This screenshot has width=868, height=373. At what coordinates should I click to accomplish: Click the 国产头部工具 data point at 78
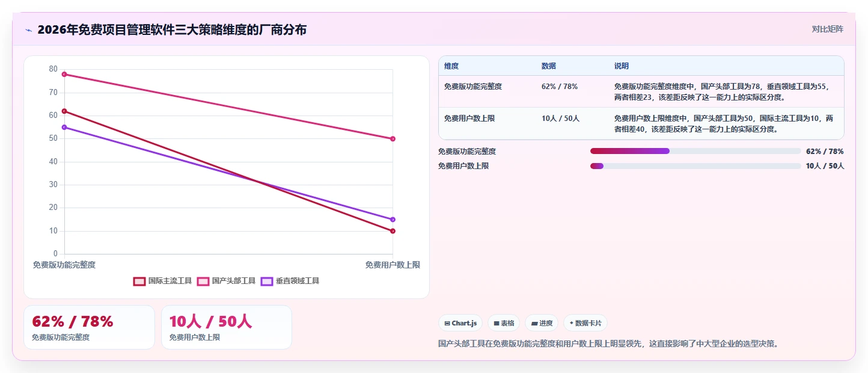[x=64, y=74]
